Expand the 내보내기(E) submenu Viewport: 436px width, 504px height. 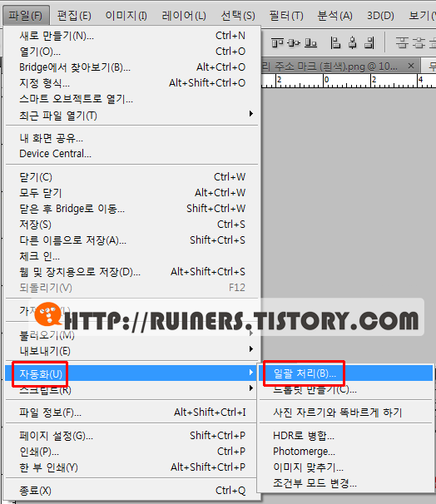[x=131, y=351]
